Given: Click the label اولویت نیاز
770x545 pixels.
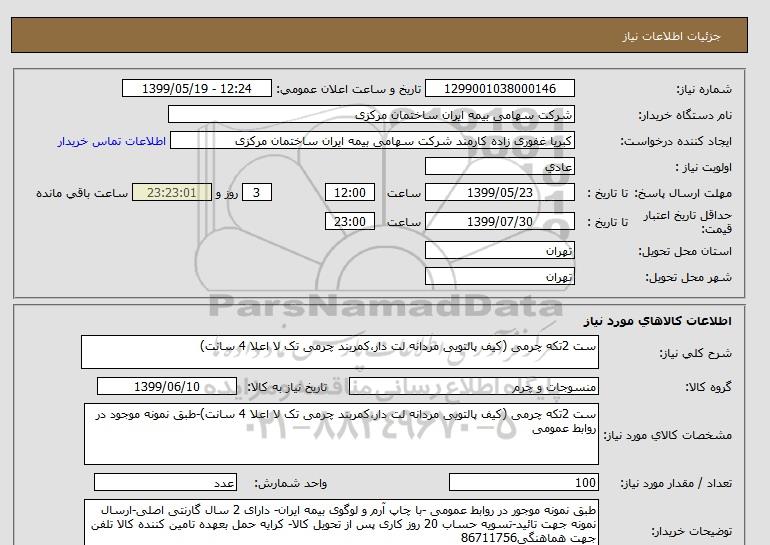Looking at the screenshot, I should click(x=703, y=167).
